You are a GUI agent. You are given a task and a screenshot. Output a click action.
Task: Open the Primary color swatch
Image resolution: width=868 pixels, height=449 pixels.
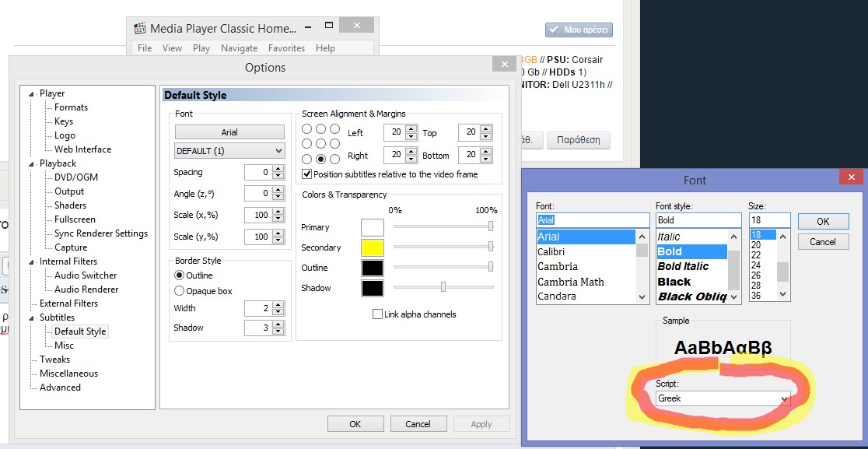coord(373,227)
